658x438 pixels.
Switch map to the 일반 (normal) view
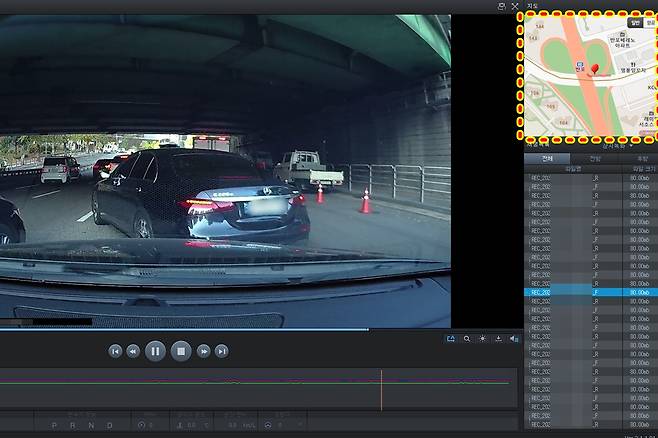[x=635, y=21]
